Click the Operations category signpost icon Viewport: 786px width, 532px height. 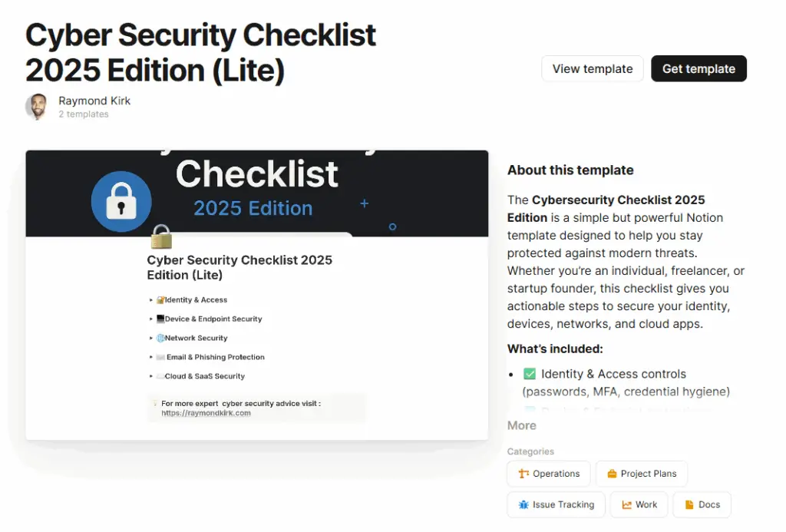click(524, 474)
